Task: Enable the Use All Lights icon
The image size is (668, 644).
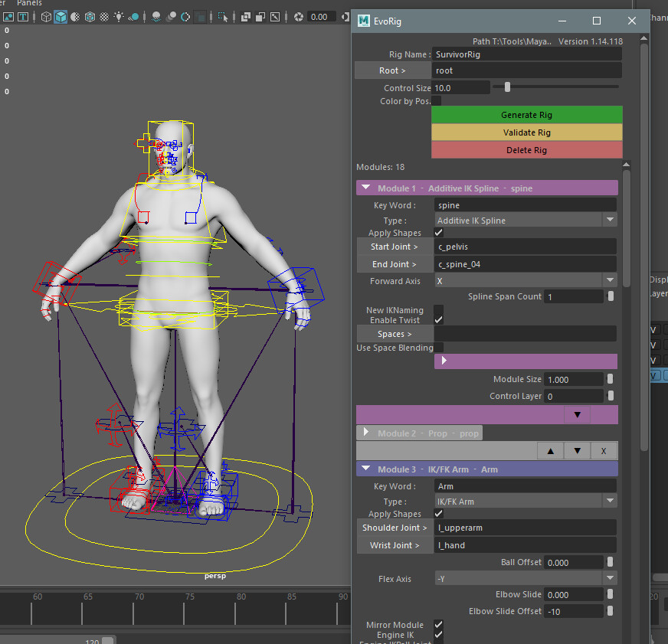Action: tap(120, 17)
